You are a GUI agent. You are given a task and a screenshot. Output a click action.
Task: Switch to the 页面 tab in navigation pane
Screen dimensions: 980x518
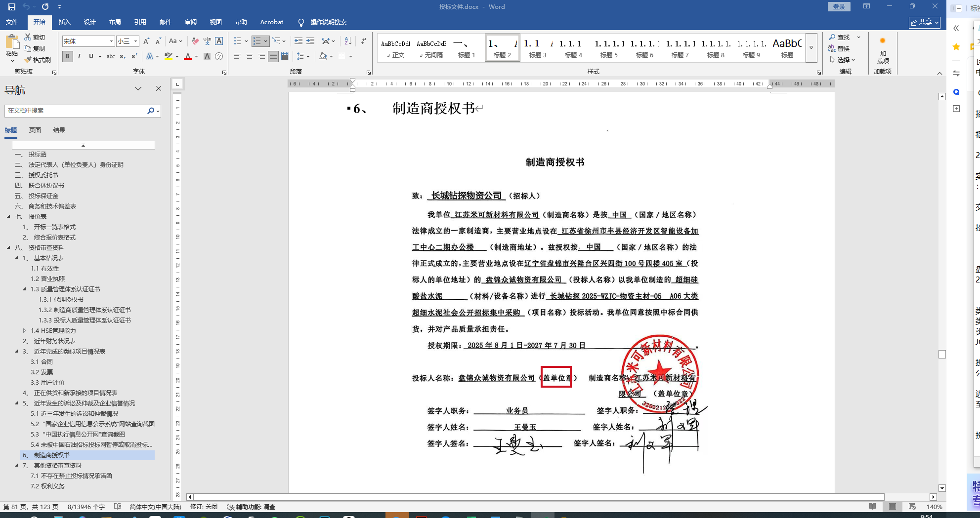(x=35, y=130)
